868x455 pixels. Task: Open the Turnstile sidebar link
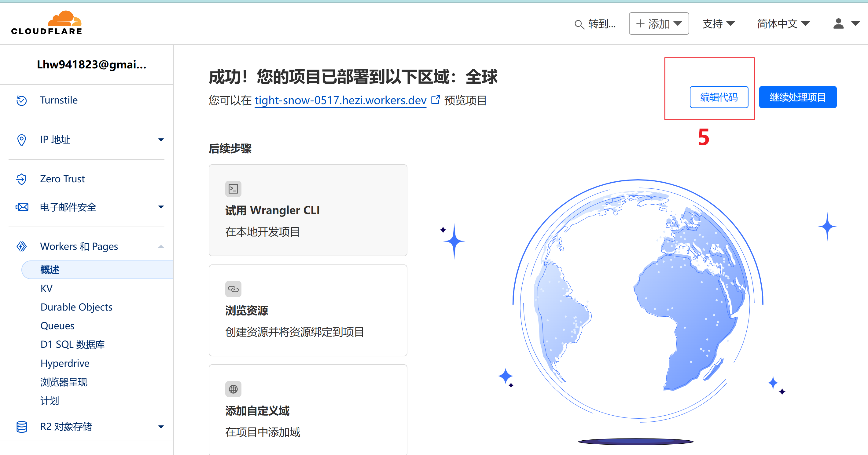click(x=59, y=100)
